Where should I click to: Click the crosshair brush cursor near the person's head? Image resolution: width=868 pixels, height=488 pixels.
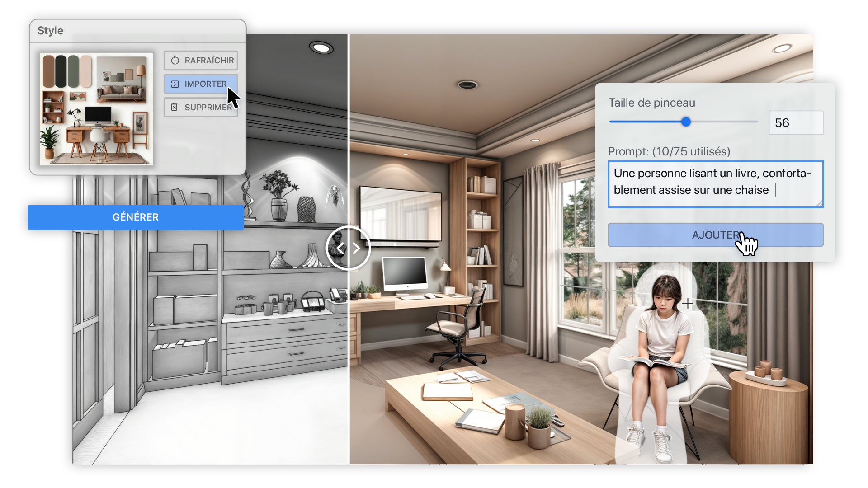pos(688,304)
